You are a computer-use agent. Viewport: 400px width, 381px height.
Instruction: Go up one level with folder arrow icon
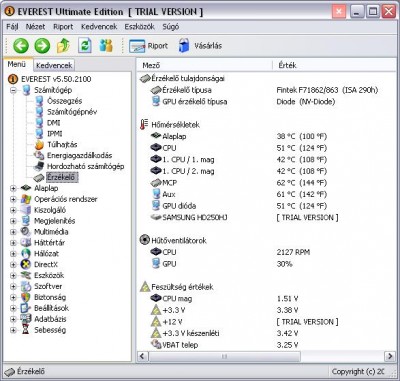click(x=63, y=46)
